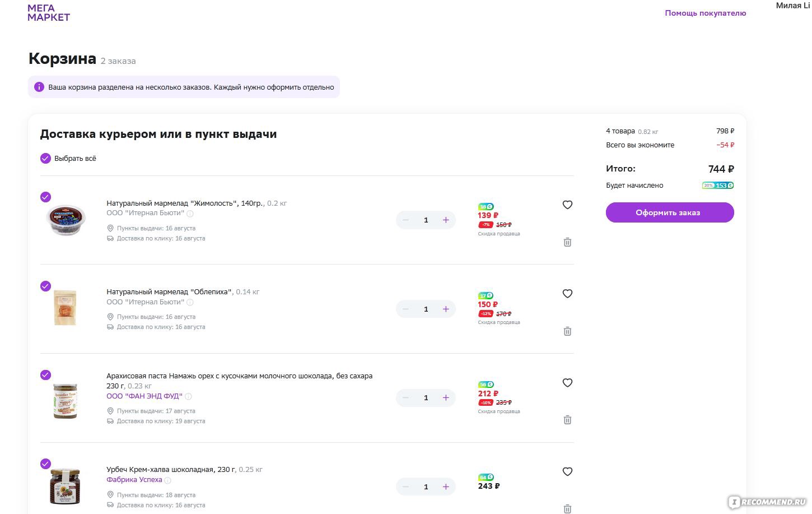Add Облепиха marmalade to favorites heart
Image resolution: width=812 pixels, height=514 pixels.
click(567, 294)
